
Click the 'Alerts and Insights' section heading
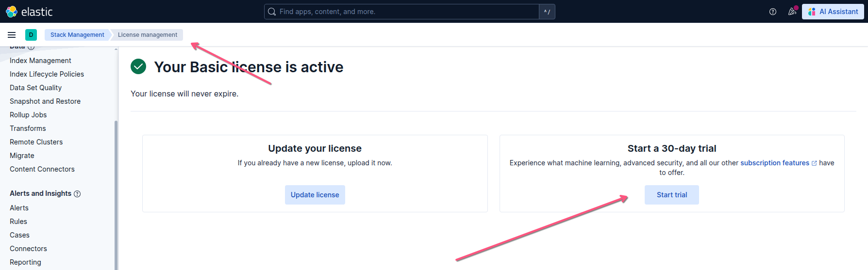pyautogui.click(x=40, y=193)
